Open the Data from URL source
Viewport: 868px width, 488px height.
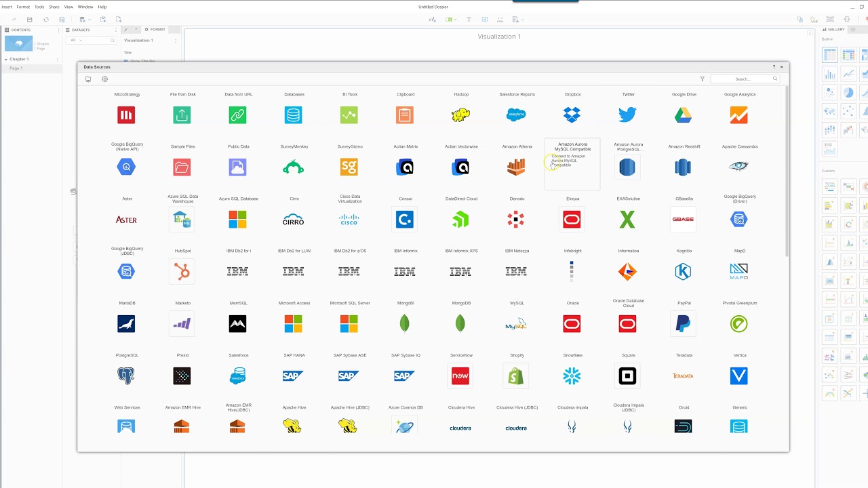click(237, 115)
